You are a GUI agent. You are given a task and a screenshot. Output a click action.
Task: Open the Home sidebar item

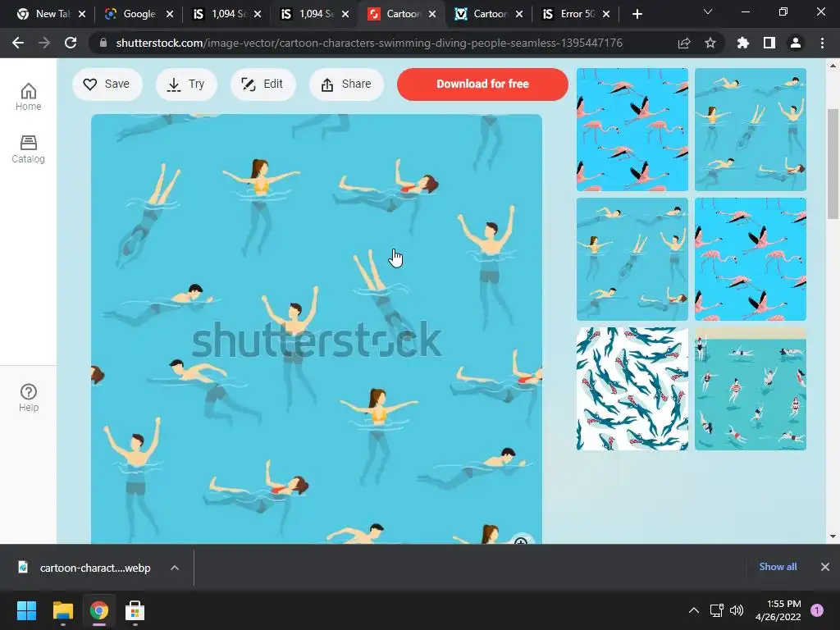[x=29, y=97]
